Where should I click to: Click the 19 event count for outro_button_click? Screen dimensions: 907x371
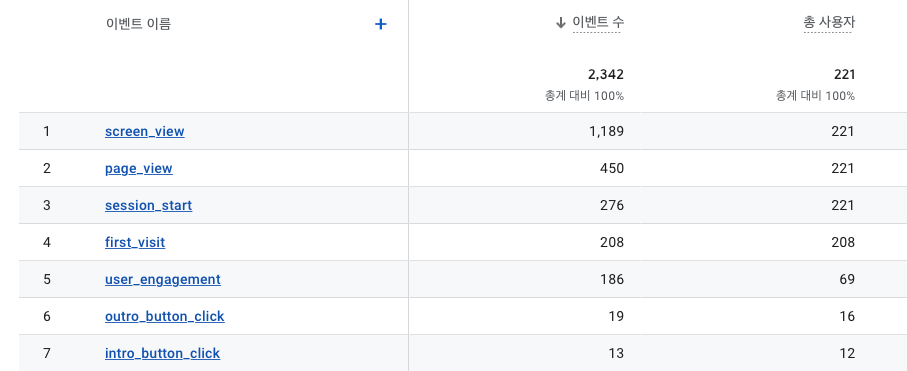pos(617,317)
